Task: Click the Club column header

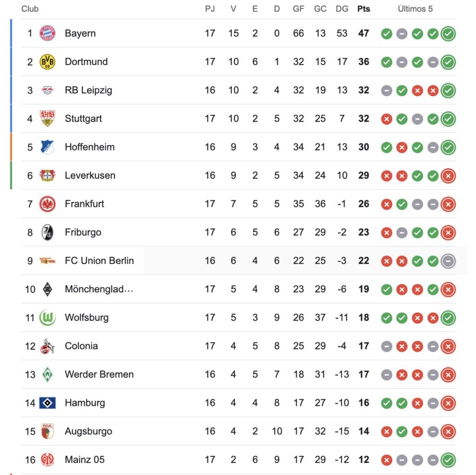Action: coord(30,9)
